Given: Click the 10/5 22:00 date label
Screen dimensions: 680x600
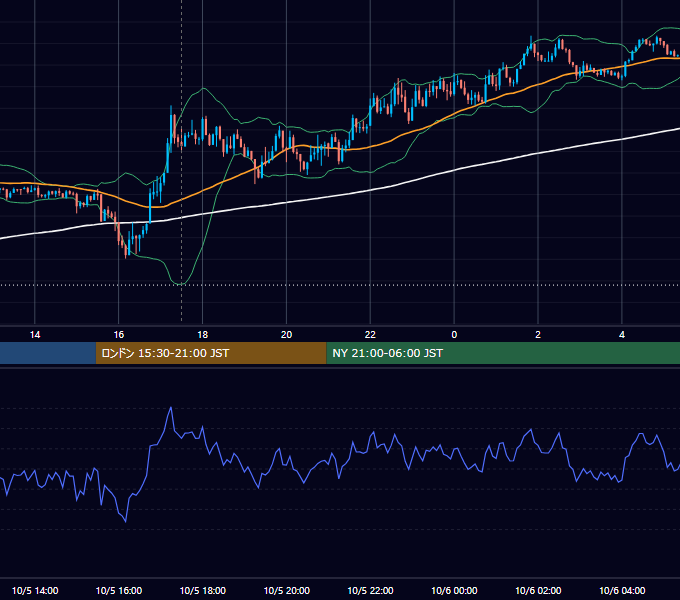Looking at the screenshot, I should coord(370,590).
